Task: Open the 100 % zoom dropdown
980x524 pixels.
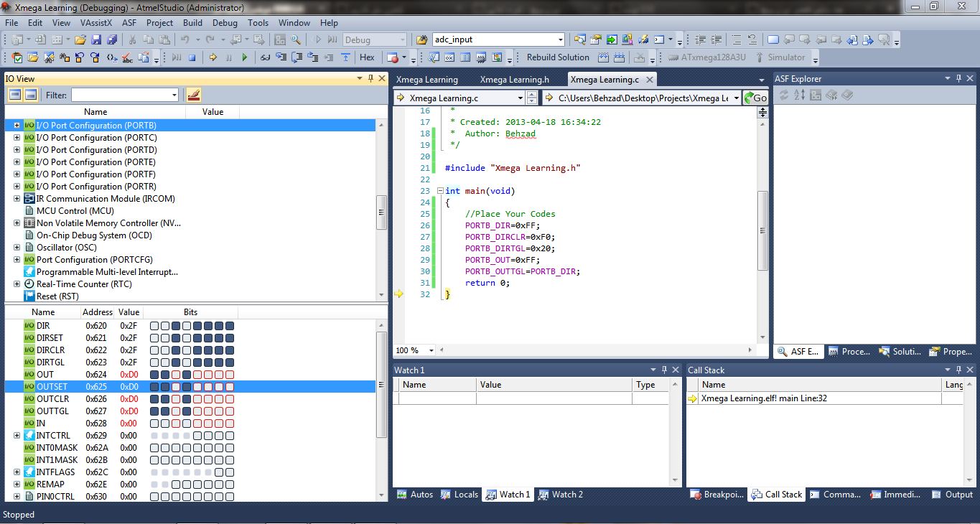Action: (431, 350)
